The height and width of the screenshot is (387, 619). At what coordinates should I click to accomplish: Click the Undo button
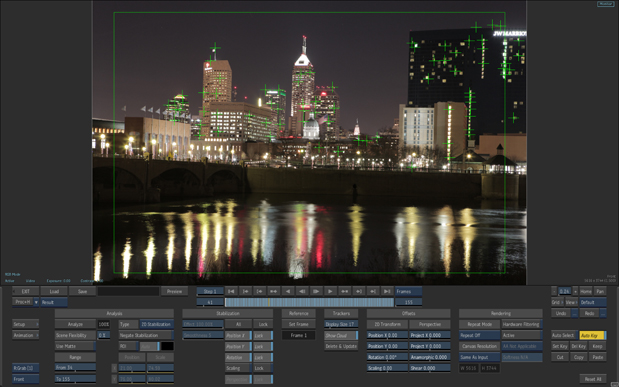[561, 313]
